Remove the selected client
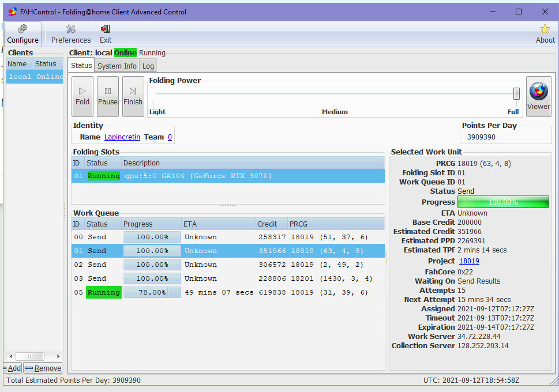559x392 pixels. pyautogui.click(x=43, y=368)
